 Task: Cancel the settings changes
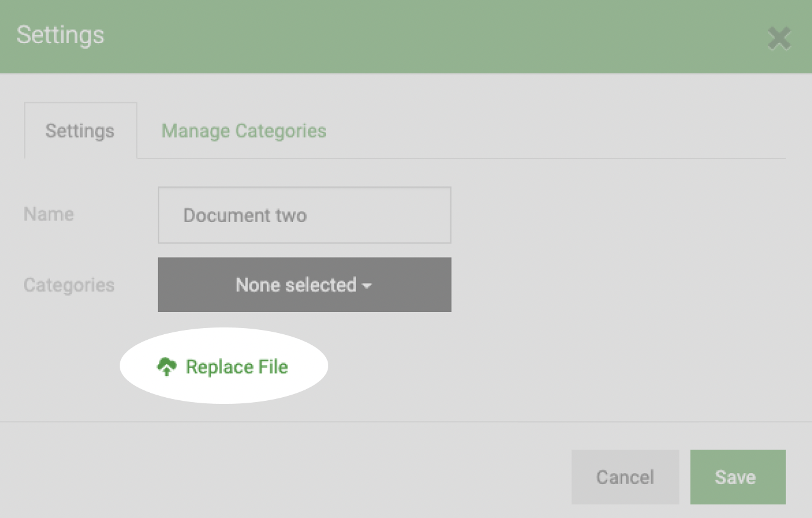[x=625, y=477]
